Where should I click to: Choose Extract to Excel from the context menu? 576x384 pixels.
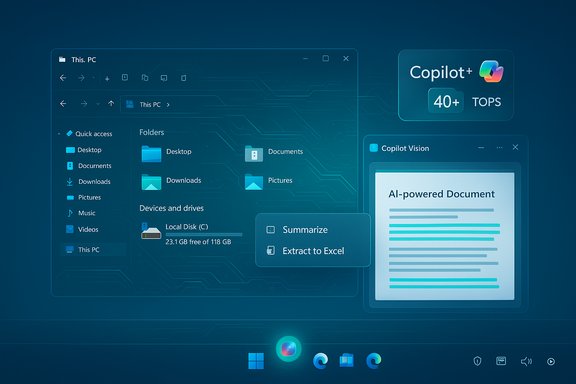click(313, 251)
